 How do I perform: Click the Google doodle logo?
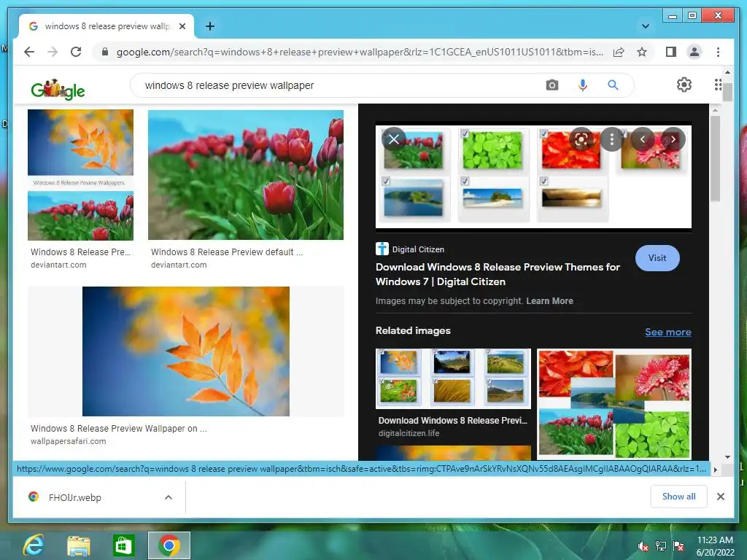coord(58,89)
